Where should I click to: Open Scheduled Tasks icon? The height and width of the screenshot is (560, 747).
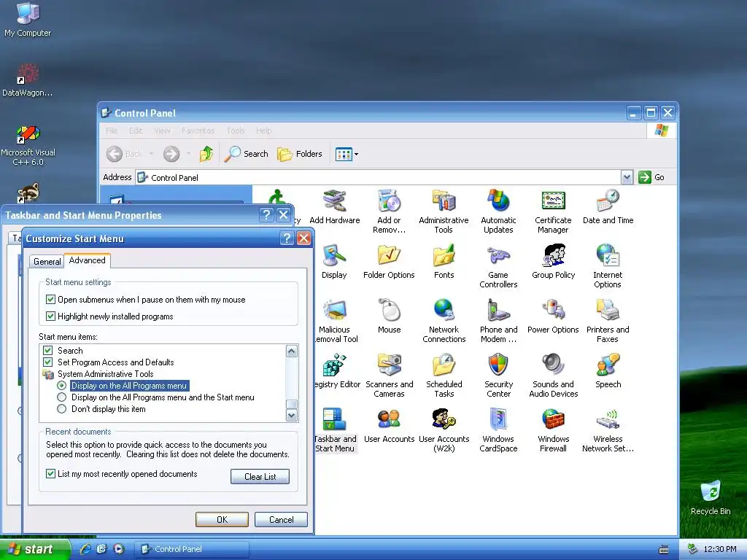pyautogui.click(x=444, y=376)
